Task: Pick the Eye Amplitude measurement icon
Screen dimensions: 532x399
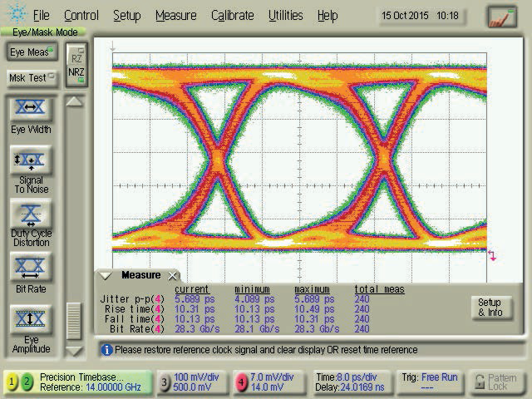Action: point(31,320)
